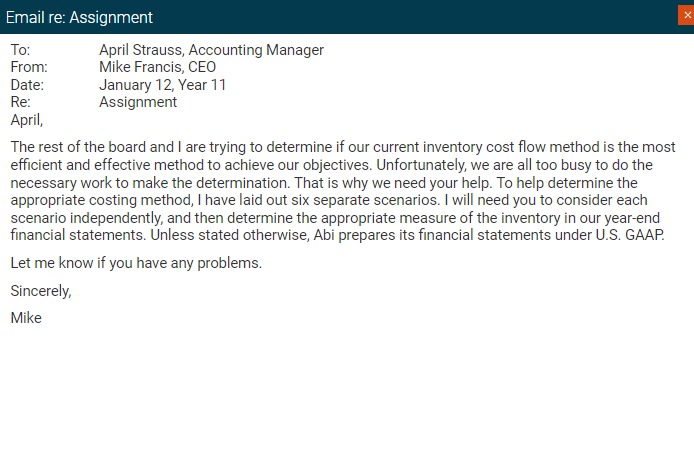The image size is (694, 463).
Task: Select the 'To:' field label
Action: point(20,50)
